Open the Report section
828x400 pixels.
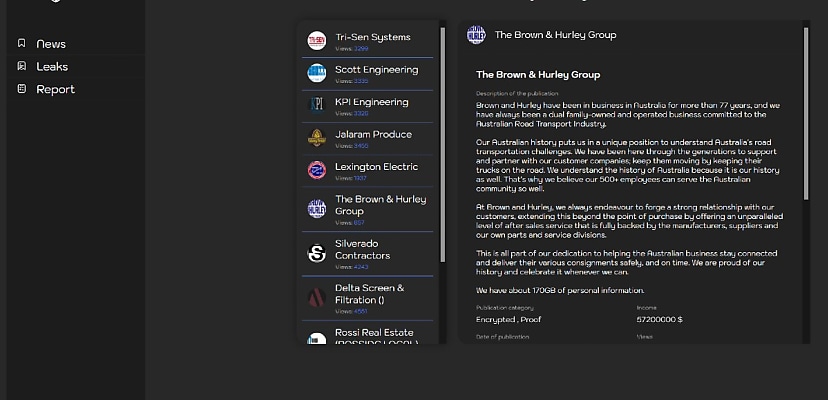tap(55, 89)
